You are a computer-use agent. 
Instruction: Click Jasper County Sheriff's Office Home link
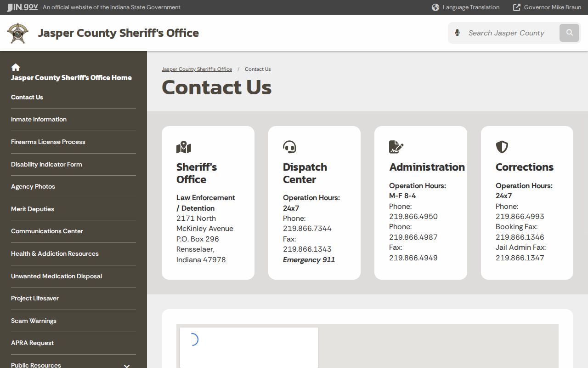coord(71,77)
